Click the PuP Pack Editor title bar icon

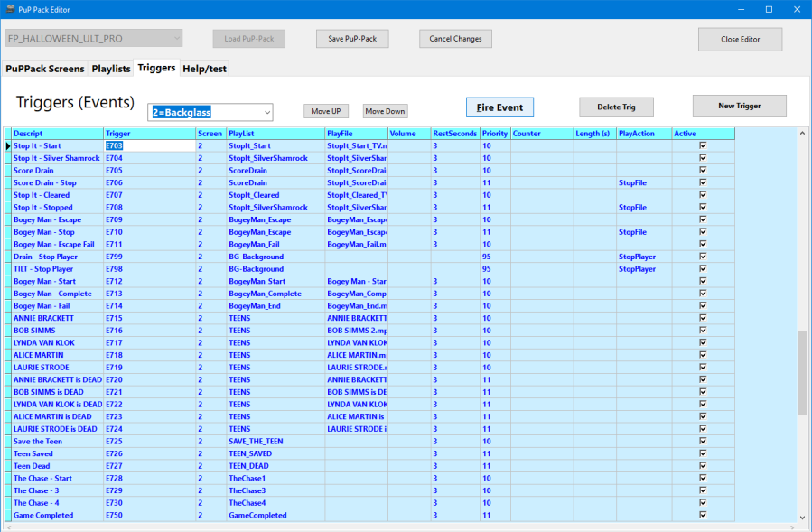(x=10, y=9)
